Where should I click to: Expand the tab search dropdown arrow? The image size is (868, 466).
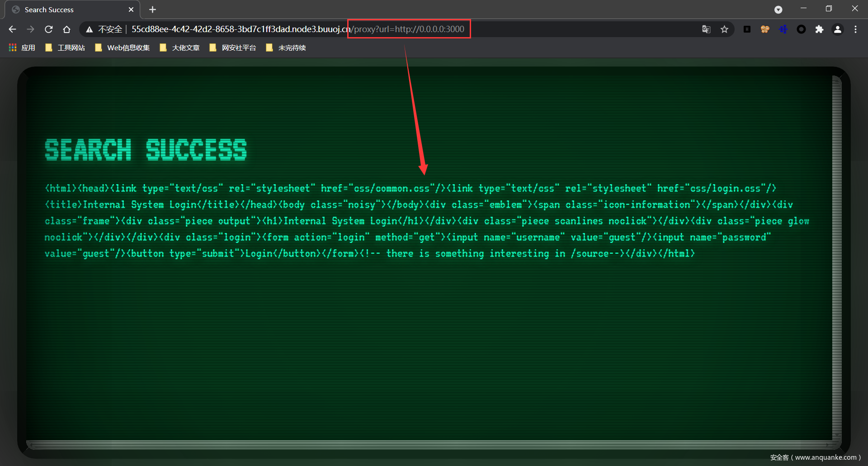click(x=778, y=10)
